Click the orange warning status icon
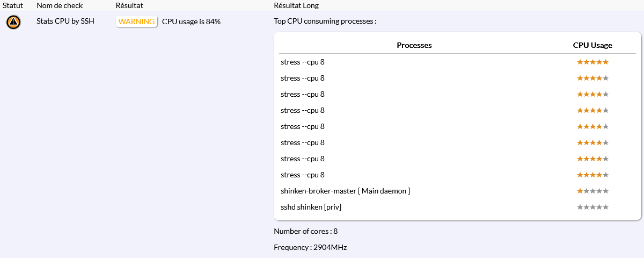 [x=13, y=22]
